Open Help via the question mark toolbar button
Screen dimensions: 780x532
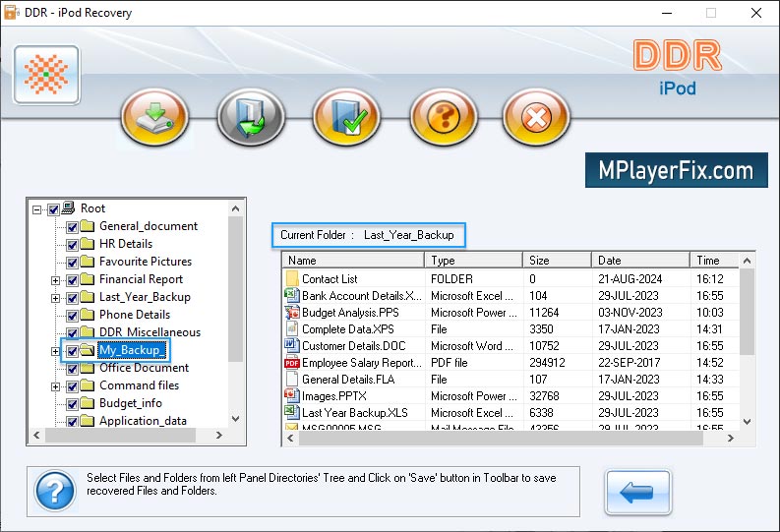point(444,117)
